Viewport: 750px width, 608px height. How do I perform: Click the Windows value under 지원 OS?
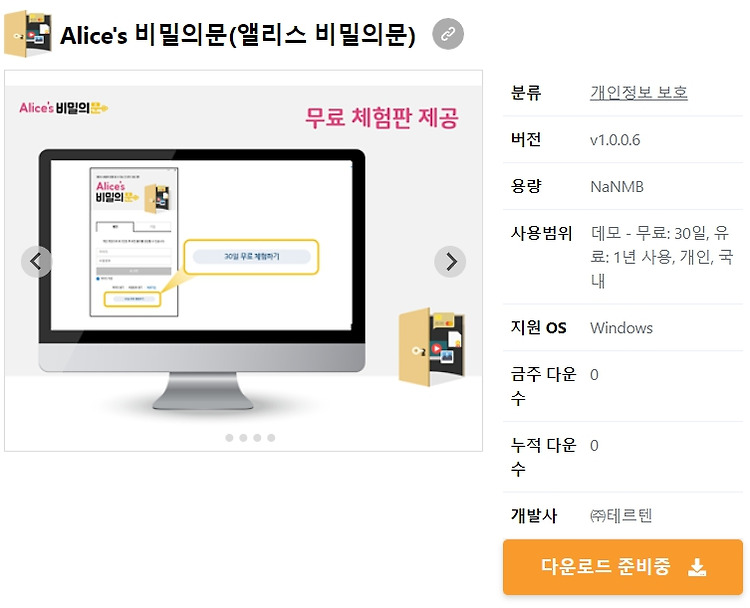pos(621,328)
